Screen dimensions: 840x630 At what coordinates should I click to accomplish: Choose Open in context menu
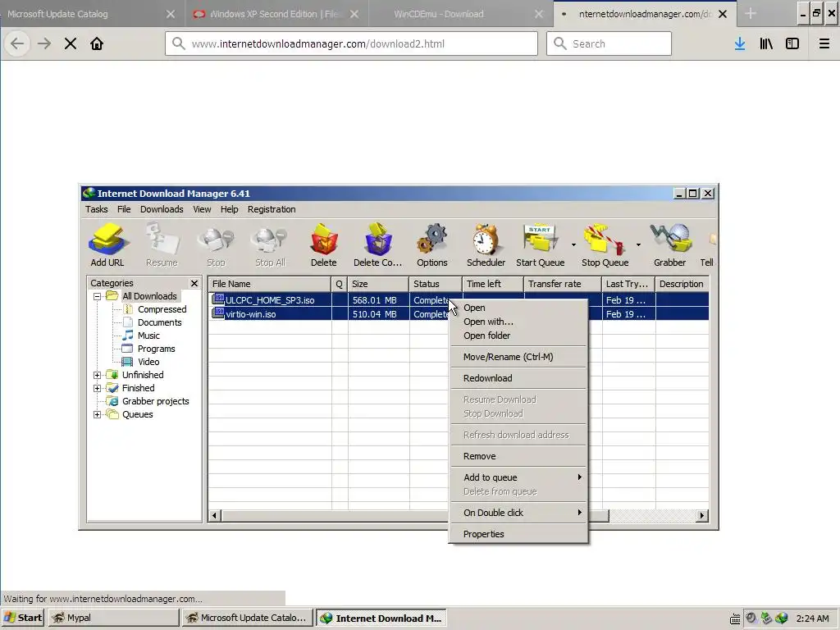coord(518,308)
